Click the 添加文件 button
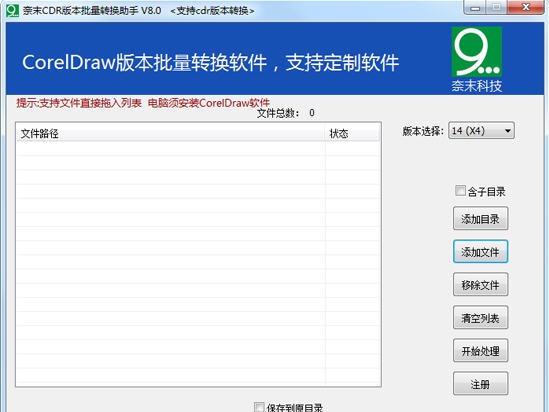 pyautogui.click(x=480, y=251)
